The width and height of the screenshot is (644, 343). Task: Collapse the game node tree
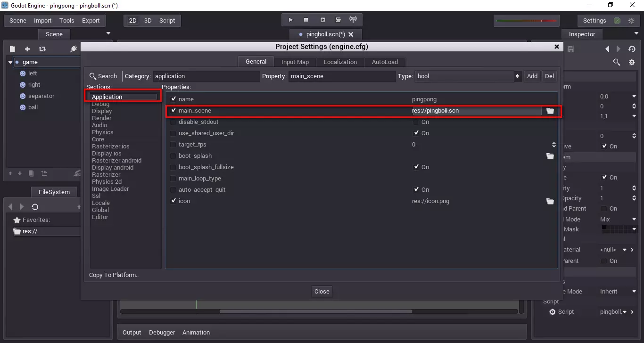[10, 62]
